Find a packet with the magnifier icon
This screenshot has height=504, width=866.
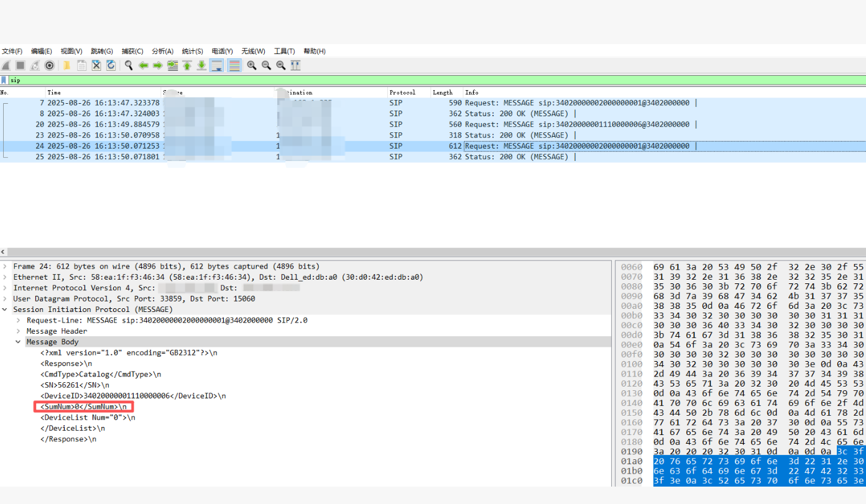point(129,65)
